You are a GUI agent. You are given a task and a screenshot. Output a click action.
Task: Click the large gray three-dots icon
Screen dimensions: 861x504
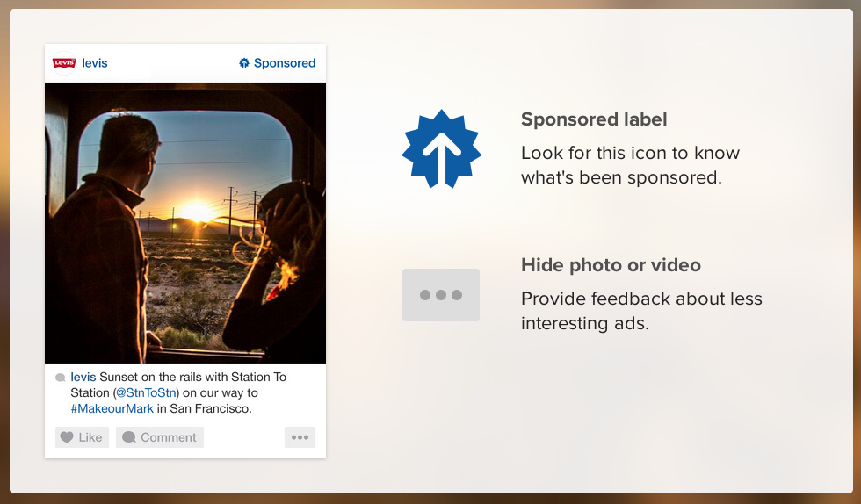coord(441,295)
